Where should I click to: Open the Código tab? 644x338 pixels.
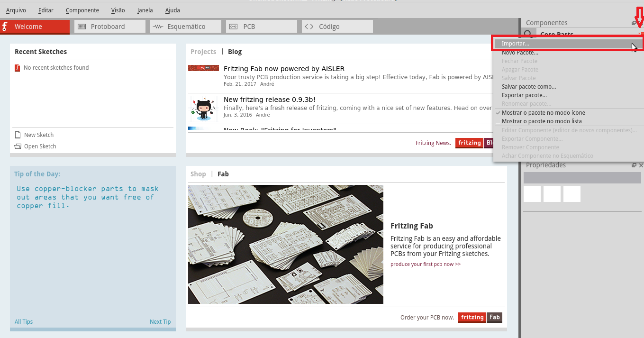pyautogui.click(x=337, y=27)
